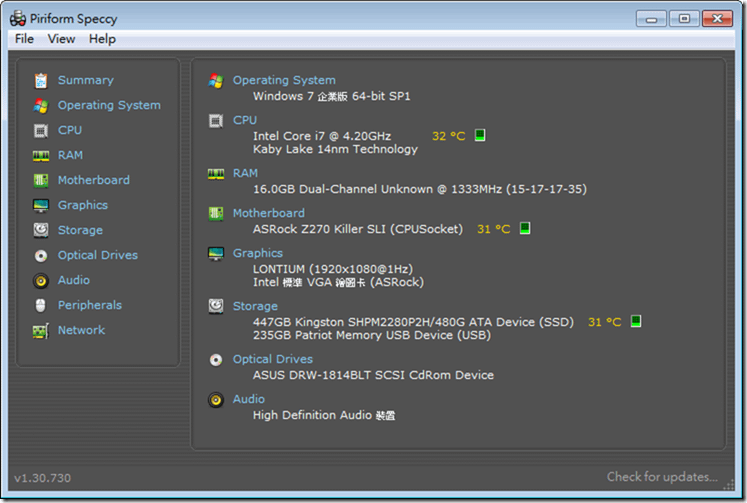Click the CPU chip icon in summary panel
Image resolution: width=747 pixels, height=503 pixels.
[x=216, y=121]
